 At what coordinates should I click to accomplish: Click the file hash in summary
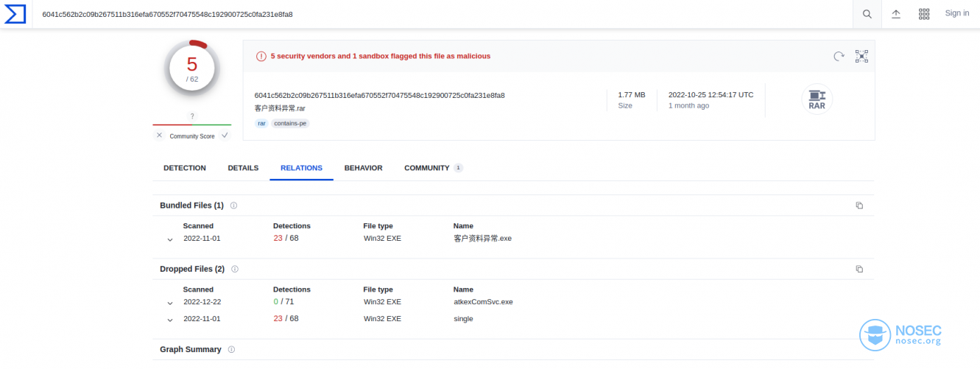point(379,95)
